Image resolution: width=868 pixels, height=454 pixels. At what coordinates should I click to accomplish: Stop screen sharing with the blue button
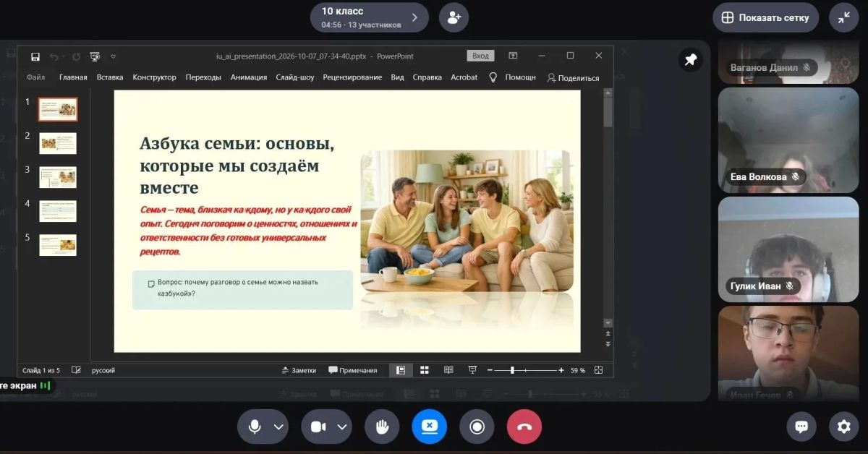tap(430, 427)
